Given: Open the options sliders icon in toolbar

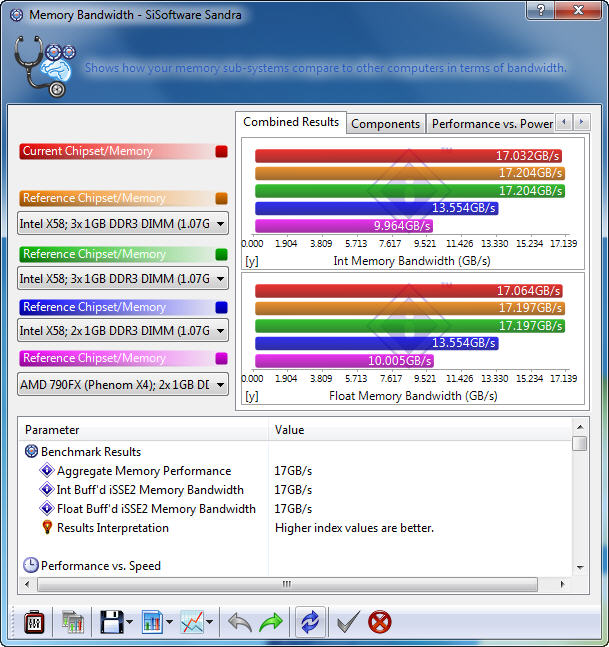Looking at the screenshot, I should click(34, 622).
